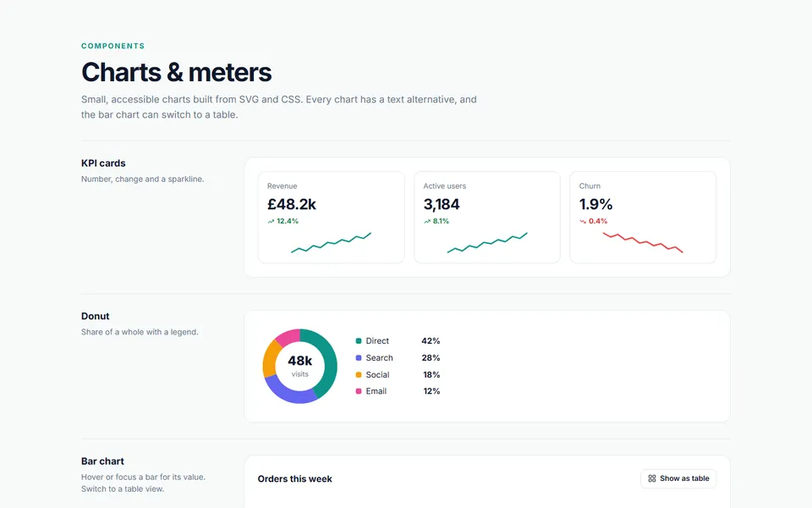Click the Revenue sparkline chart
This screenshot has height=508, width=812.
pyautogui.click(x=332, y=243)
